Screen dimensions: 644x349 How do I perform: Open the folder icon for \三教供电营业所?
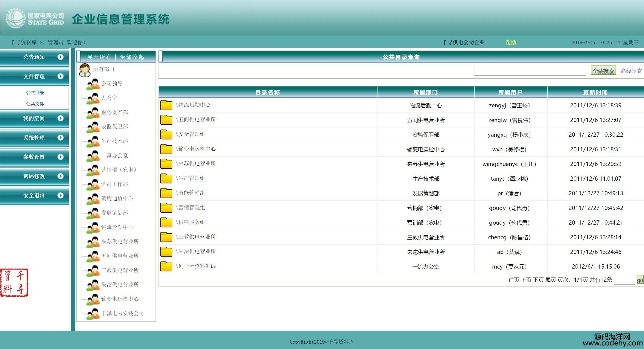point(166,237)
